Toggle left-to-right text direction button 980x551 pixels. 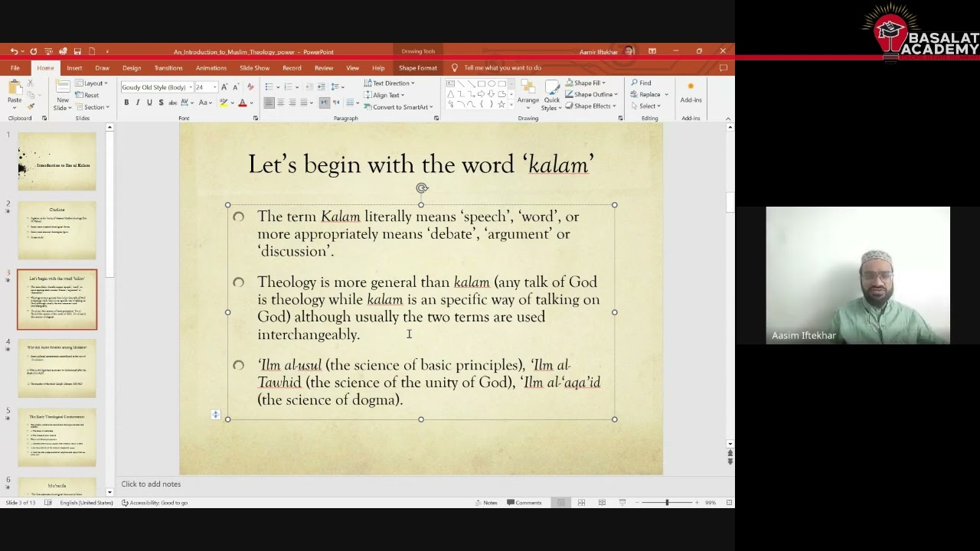325,103
